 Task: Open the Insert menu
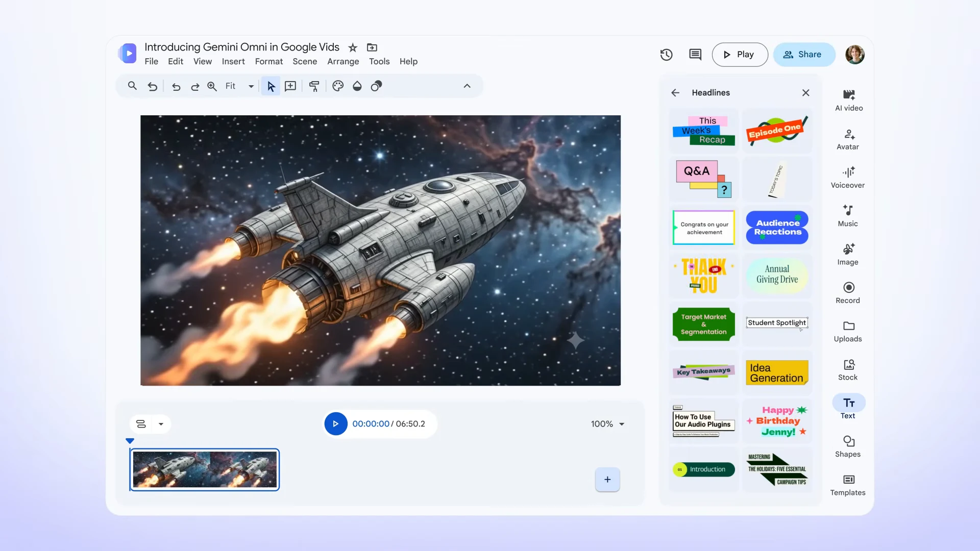tap(233, 61)
